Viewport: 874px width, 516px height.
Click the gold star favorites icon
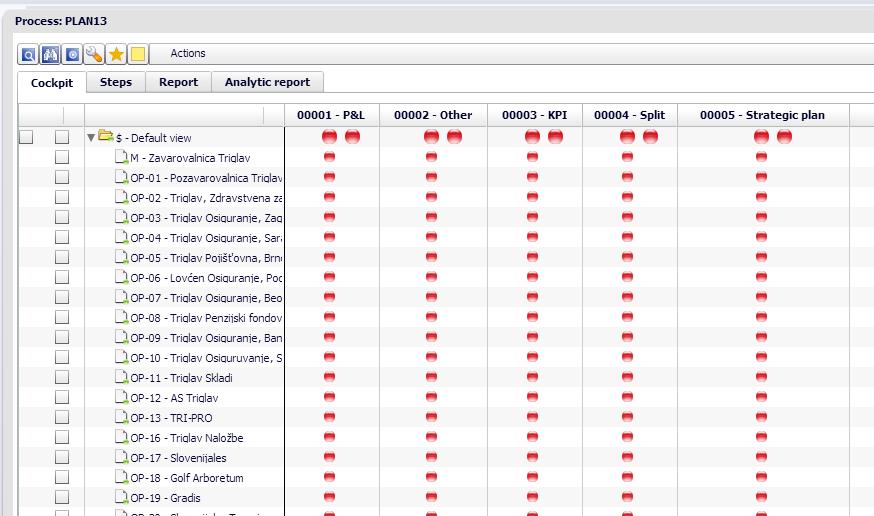tap(116, 54)
